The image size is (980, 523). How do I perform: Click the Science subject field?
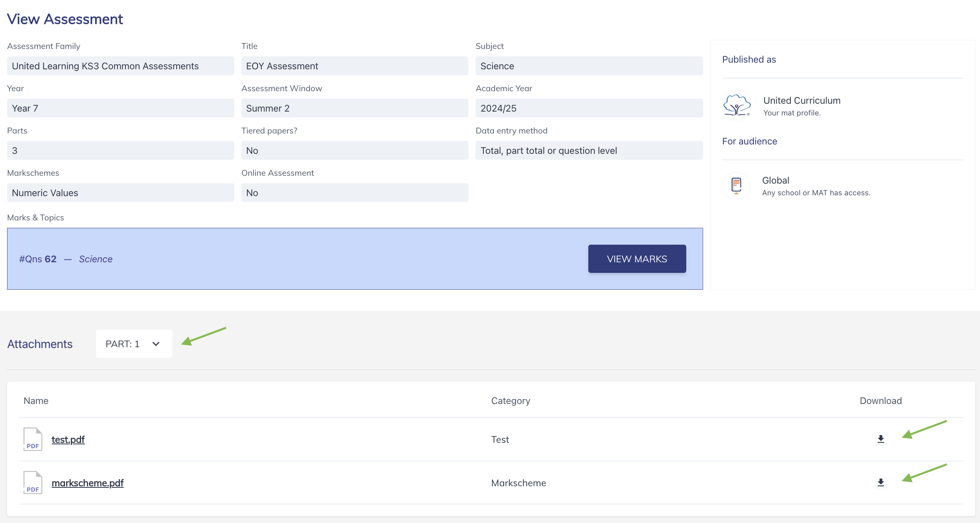(x=589, y=66)
